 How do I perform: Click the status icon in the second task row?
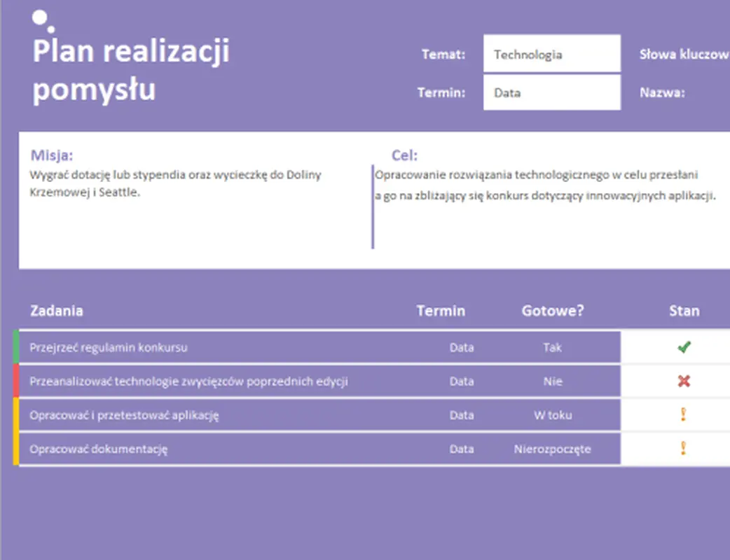(684, 381)
